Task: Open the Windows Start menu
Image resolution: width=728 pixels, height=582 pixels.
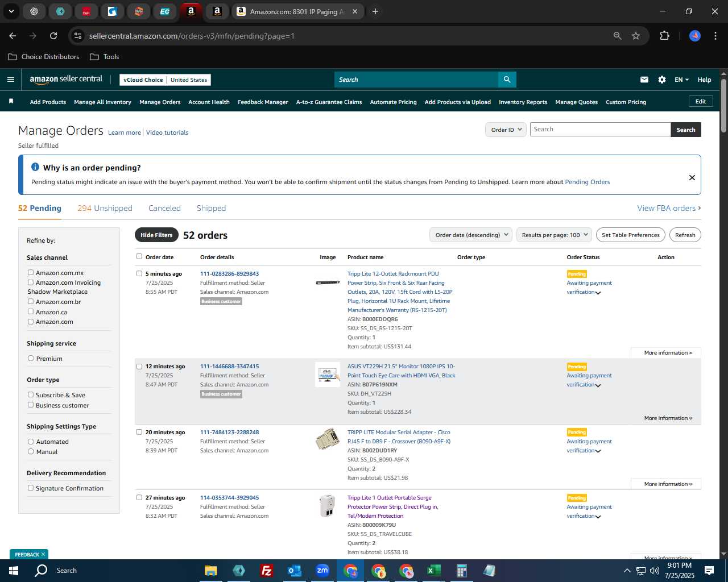Action: [x=14, y=571]
